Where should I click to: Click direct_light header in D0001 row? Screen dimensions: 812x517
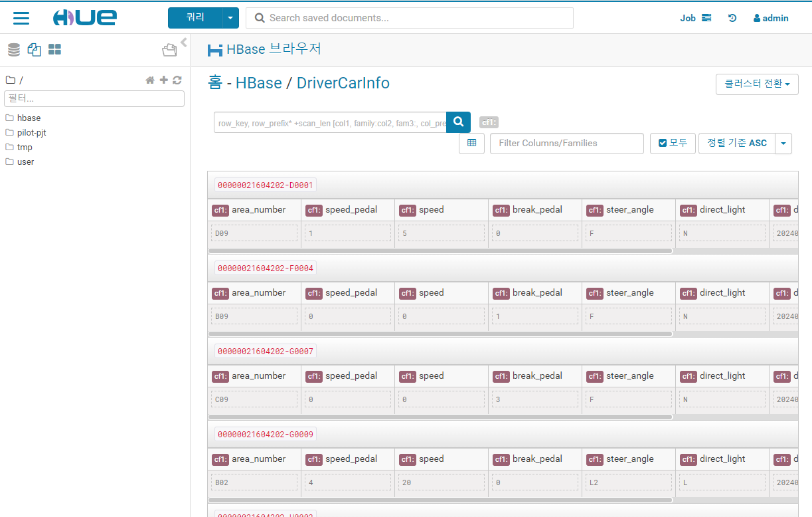click(x=722, y=209)
